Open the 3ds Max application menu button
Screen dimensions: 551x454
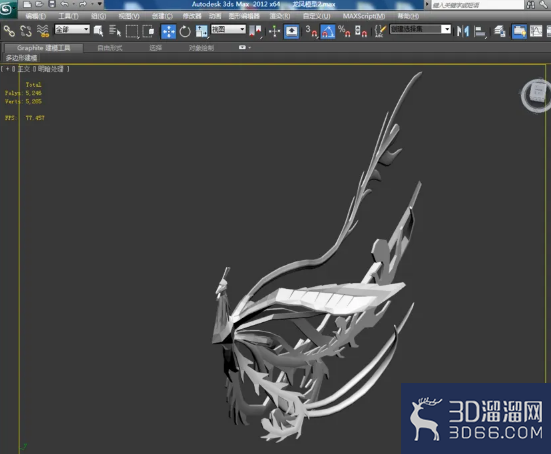pyautogui.click(x=7, y=8)
